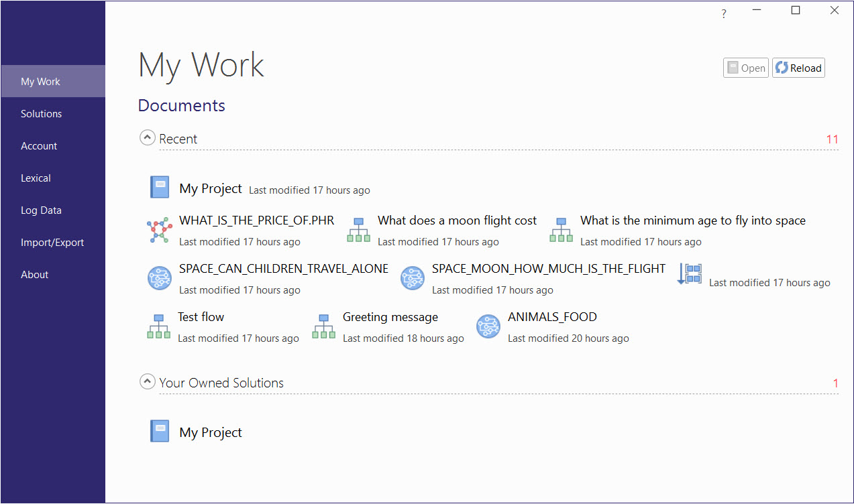
Task: Collapse the Recent section
Action: 147,137
